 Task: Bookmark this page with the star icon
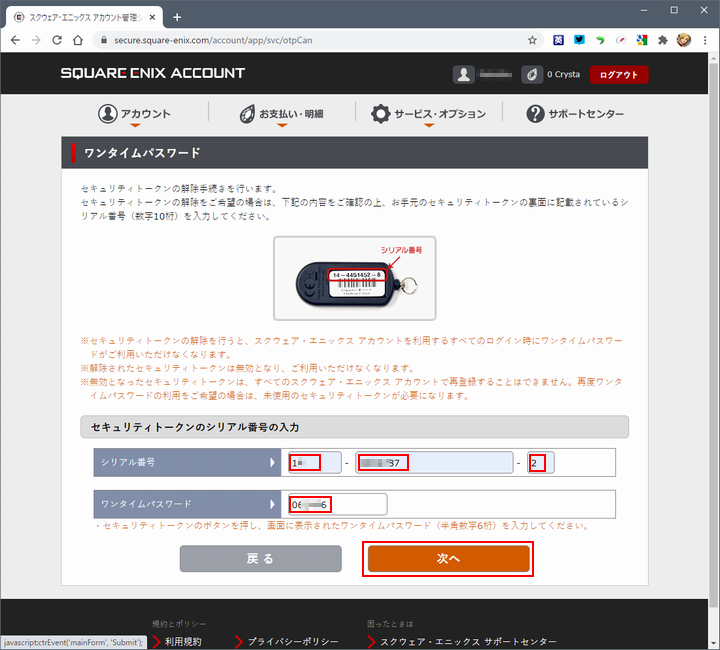click(x=532, y=40)
